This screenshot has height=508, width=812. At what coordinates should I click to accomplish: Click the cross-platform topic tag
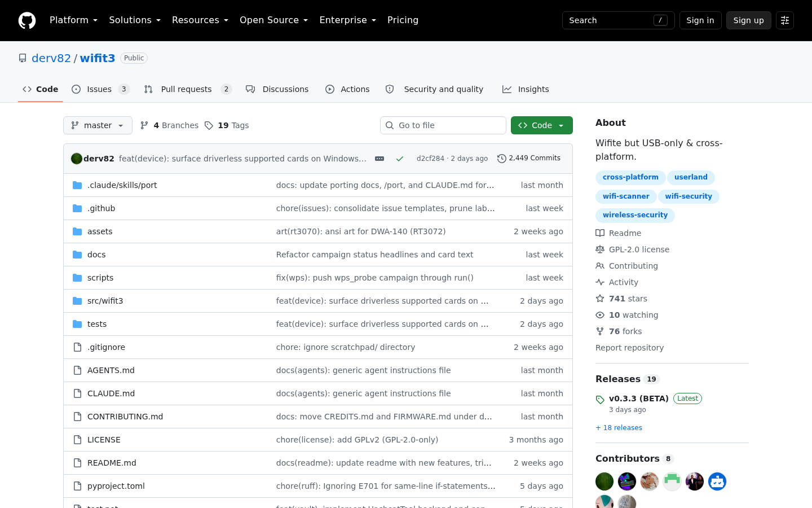[x=630, y=177]
